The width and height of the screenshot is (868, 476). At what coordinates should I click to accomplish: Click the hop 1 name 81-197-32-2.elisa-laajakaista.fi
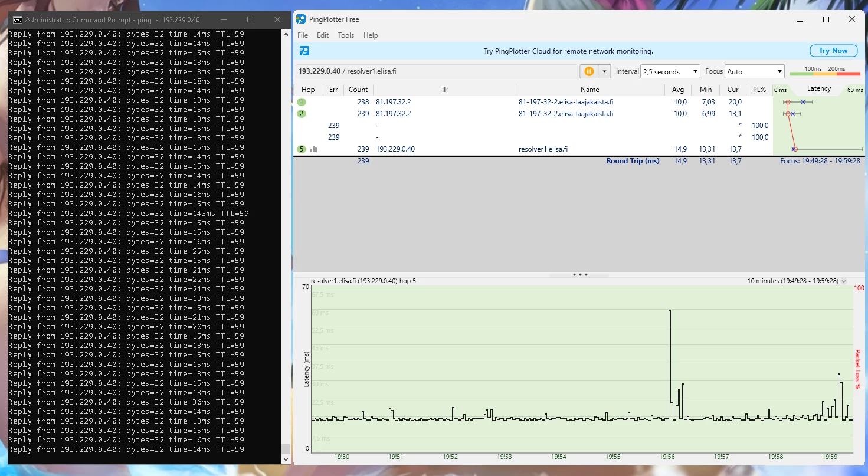[565, 102]
